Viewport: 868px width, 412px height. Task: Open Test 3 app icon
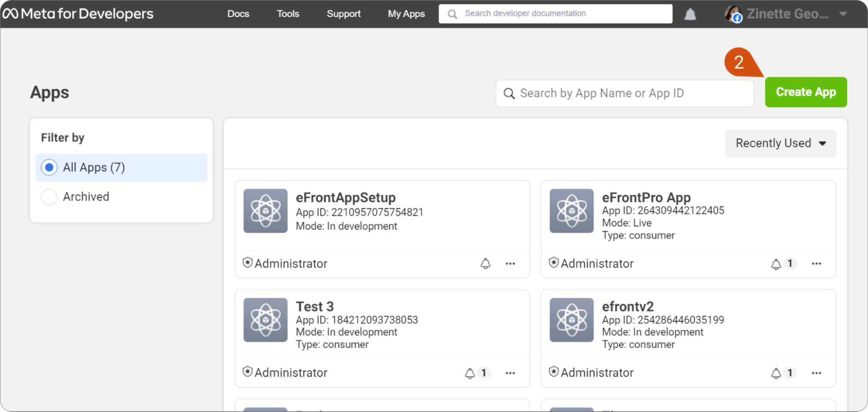point(265,320)
